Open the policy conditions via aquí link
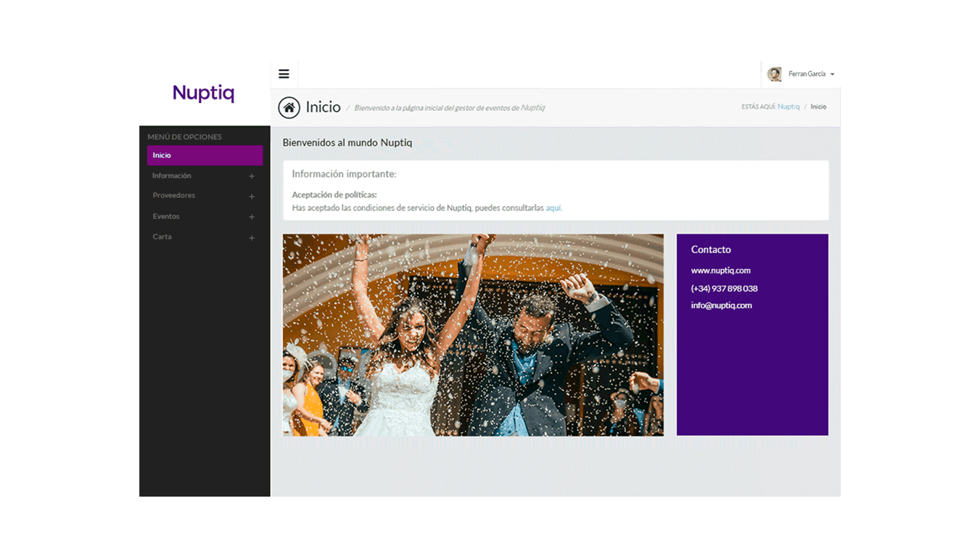 (x=553, y=208)
